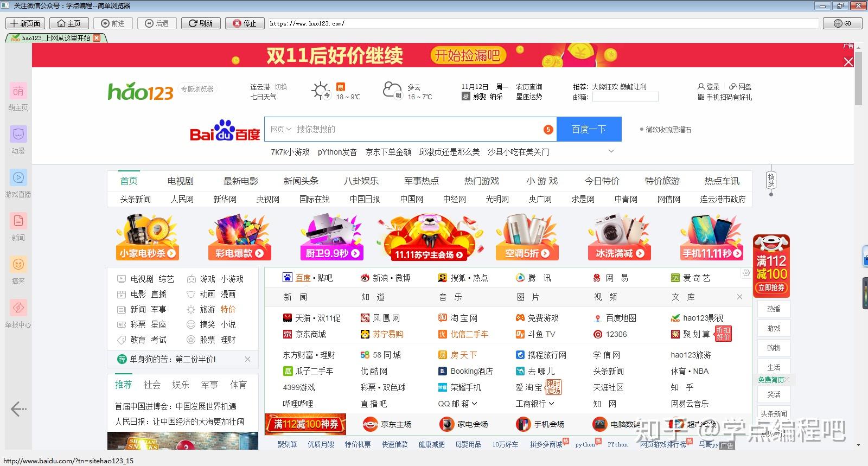
Task: Click the hot search badge number 5
Action: 548,129
